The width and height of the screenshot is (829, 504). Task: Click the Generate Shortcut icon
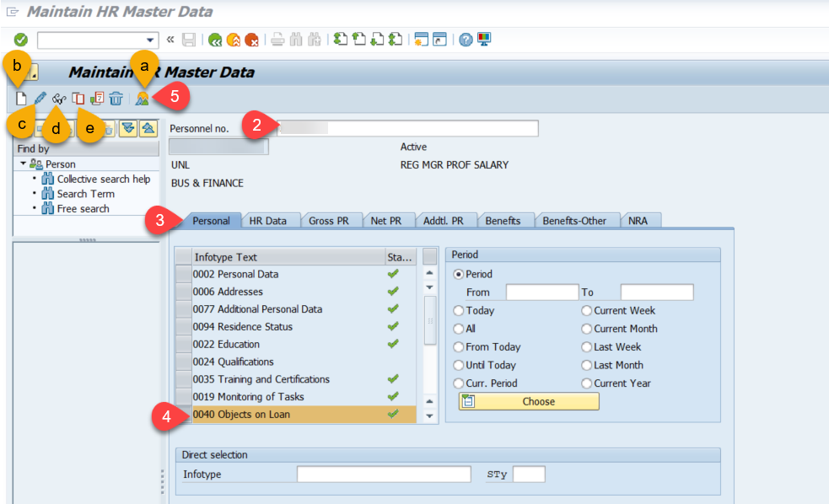click(x=440, y=40)
